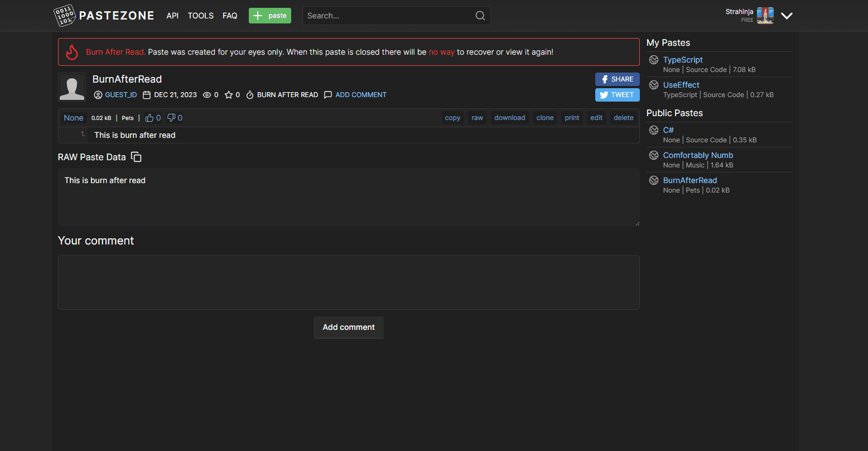Open the TypeScript paste link
868x451 pixels.
pyautogui.click(x=683, y=60)
